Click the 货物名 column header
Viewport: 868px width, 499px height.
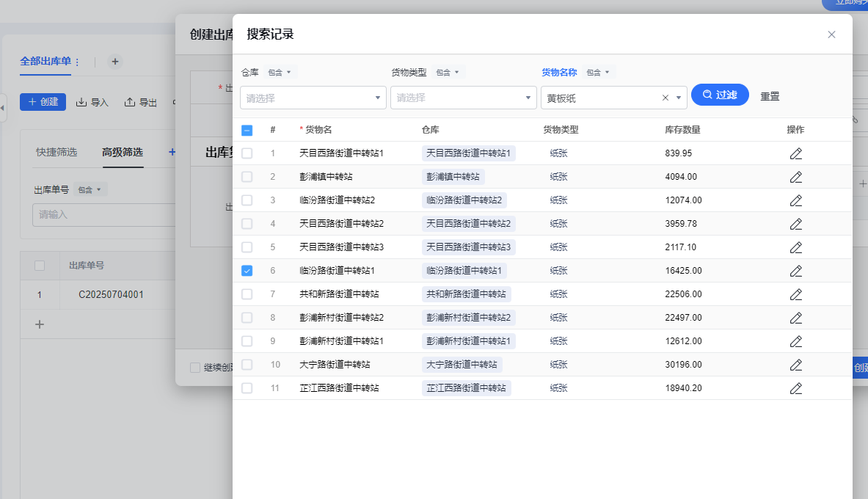318,130
